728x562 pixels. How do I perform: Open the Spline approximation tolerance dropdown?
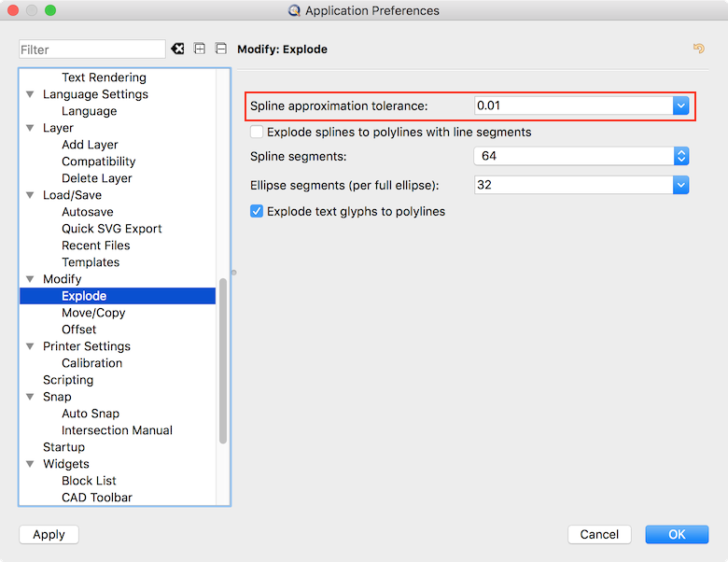680,105
